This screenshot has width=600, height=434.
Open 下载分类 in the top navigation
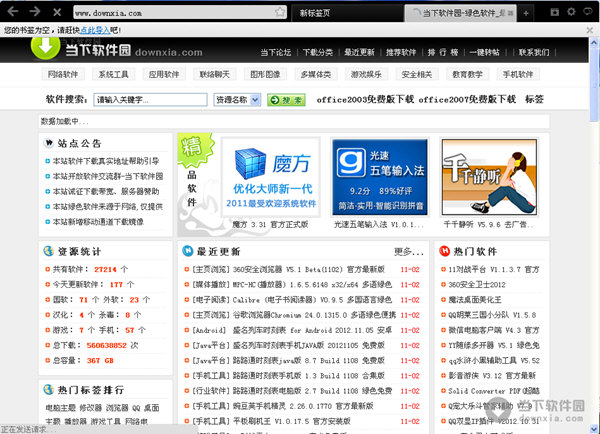318,52
